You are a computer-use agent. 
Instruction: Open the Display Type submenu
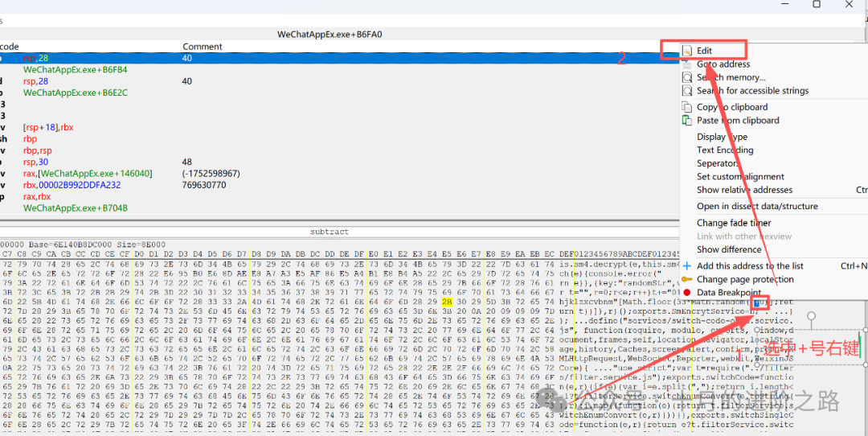click(722, 137)
